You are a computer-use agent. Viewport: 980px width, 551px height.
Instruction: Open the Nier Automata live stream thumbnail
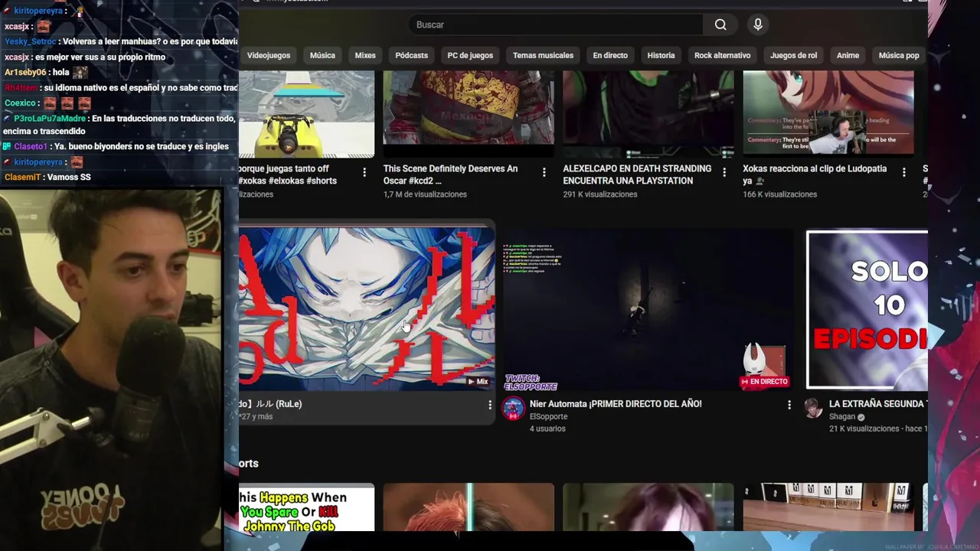click(x=647, y=308)
